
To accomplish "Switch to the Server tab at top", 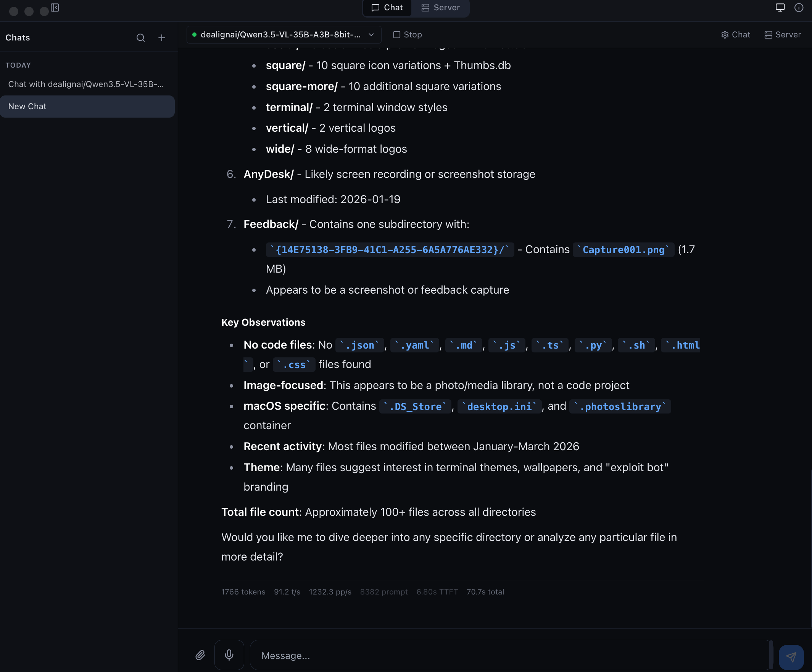I will pyautogui.click(x=441, y=8).
